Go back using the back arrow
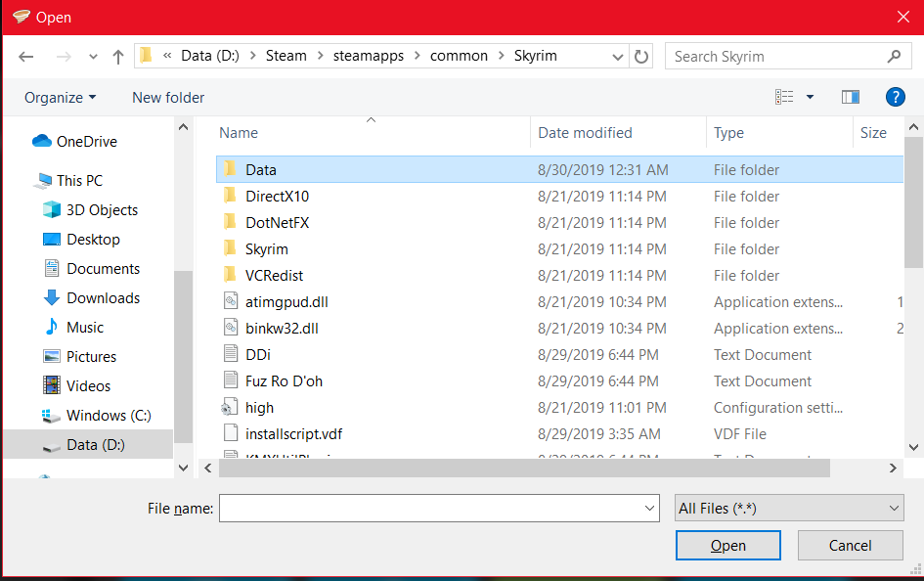This screenshot has height=581, width=924. tap(26, 57)
